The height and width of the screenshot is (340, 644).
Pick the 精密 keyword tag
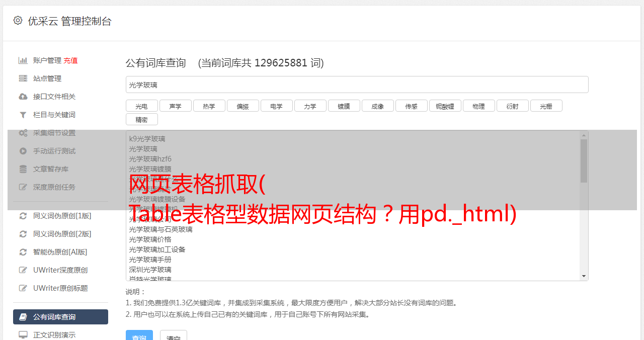[141, 119]
